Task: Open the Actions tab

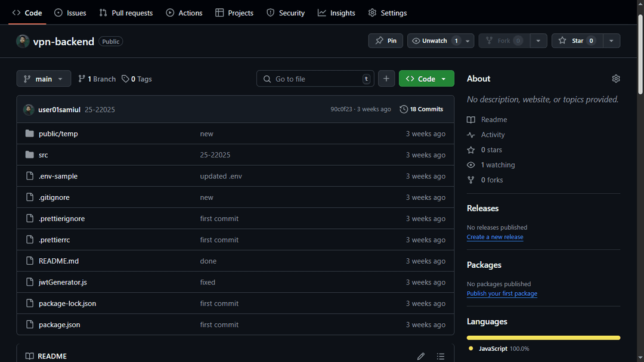Action: [184, 13]
